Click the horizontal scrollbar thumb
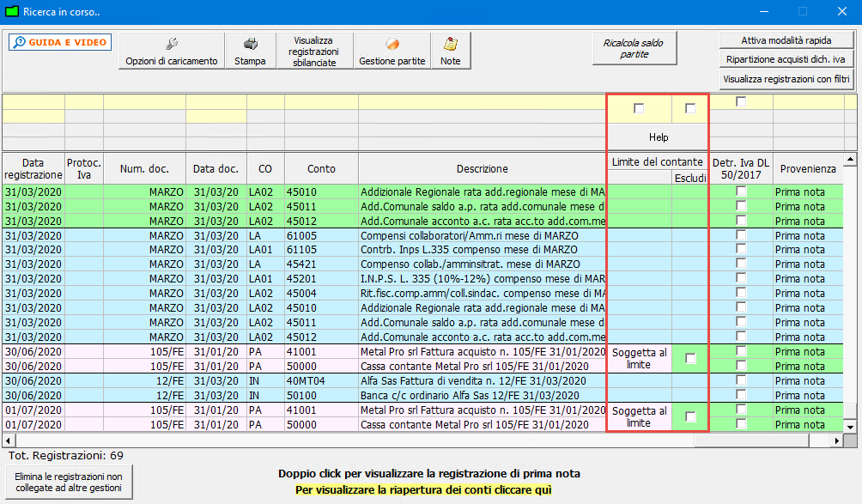The height and width of the screenshot is (504, 862). pos(751,440)
